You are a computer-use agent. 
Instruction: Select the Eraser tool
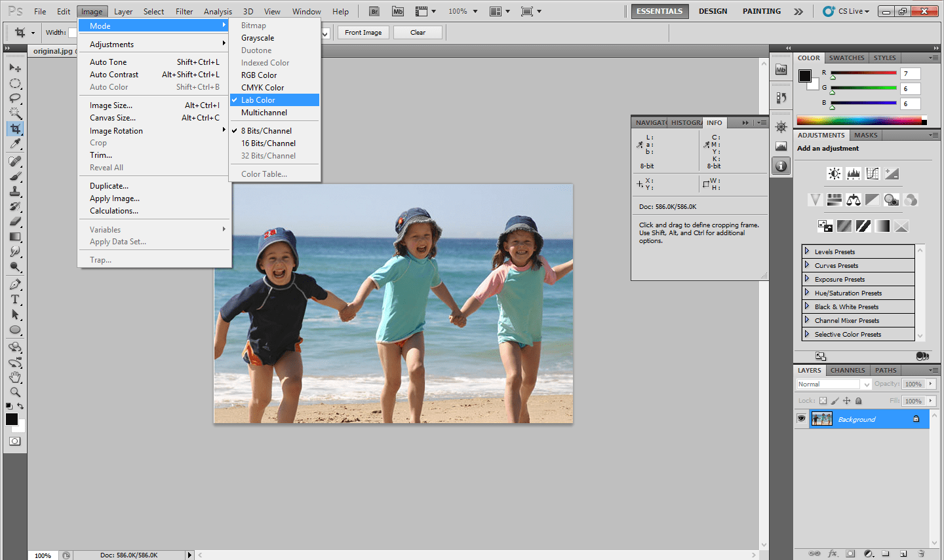click(14, 221)
